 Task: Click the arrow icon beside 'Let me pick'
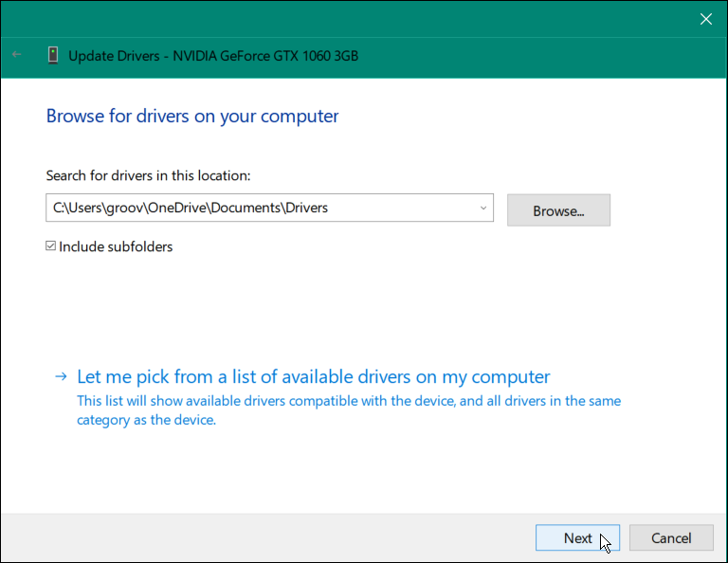click(61, 376)
